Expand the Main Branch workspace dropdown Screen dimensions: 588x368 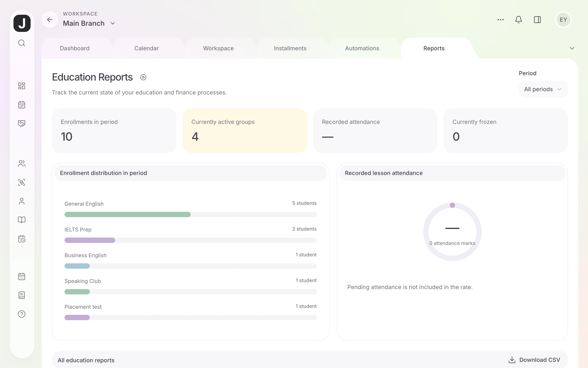[113, 23]
